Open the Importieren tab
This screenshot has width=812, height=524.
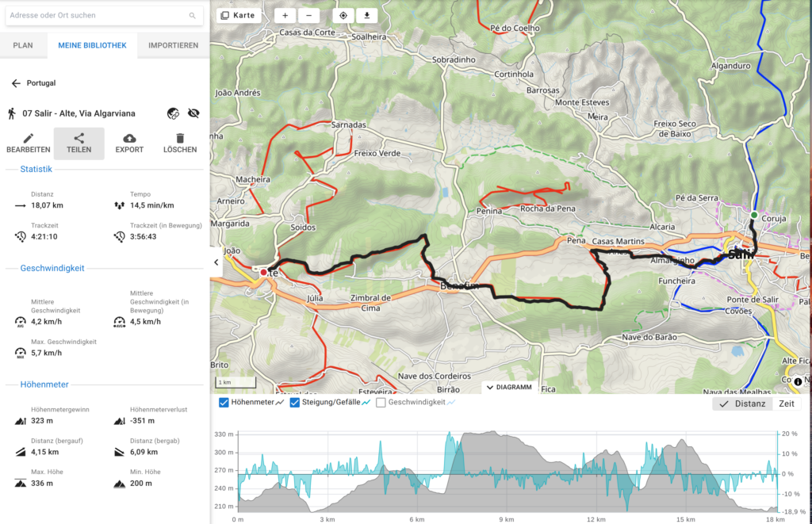pos(173,45)
